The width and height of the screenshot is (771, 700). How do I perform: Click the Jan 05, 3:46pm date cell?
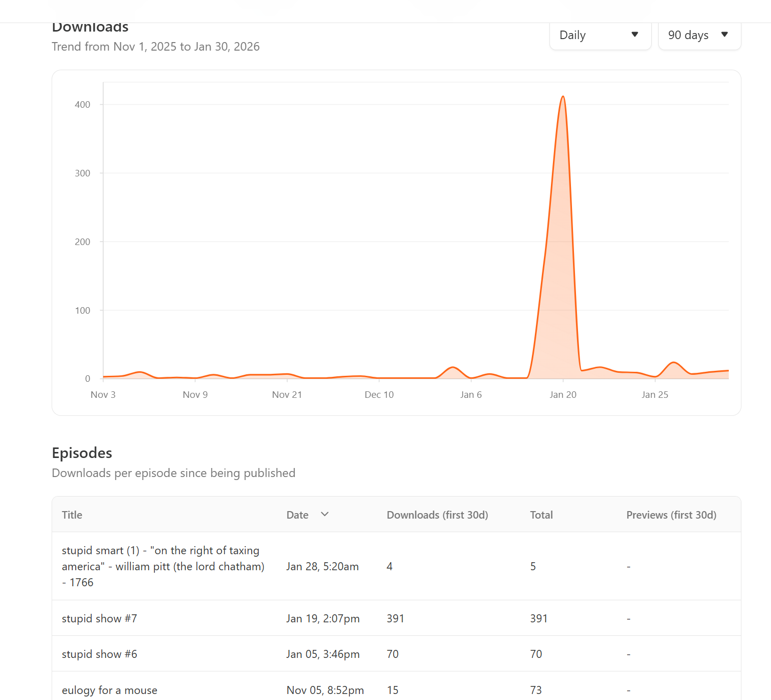[x=323, y=654]
